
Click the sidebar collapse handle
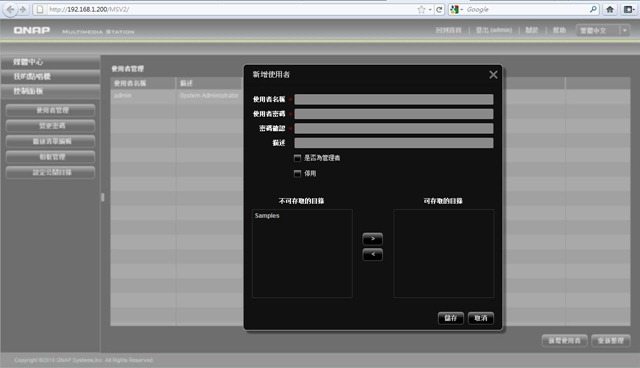[x=102, y=197]
